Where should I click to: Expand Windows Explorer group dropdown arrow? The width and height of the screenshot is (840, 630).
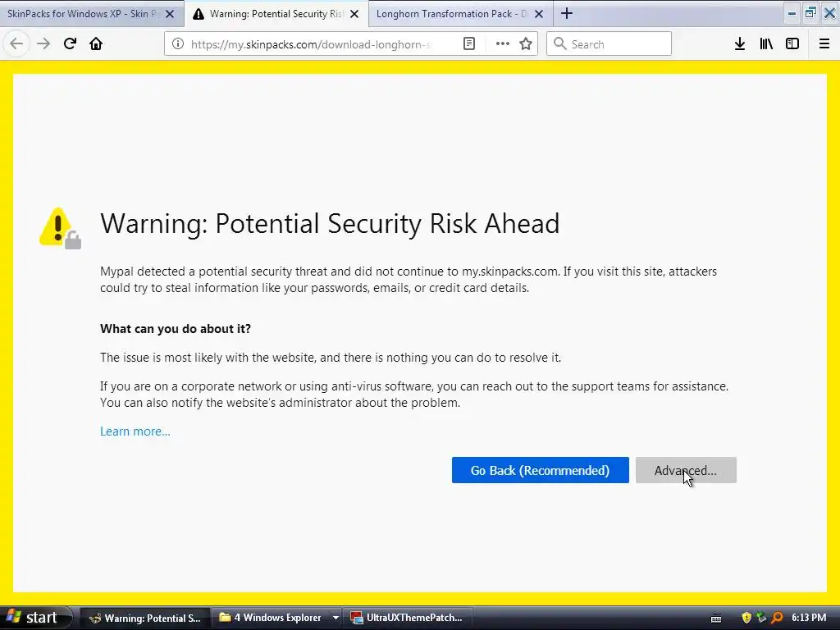point(336,618)
